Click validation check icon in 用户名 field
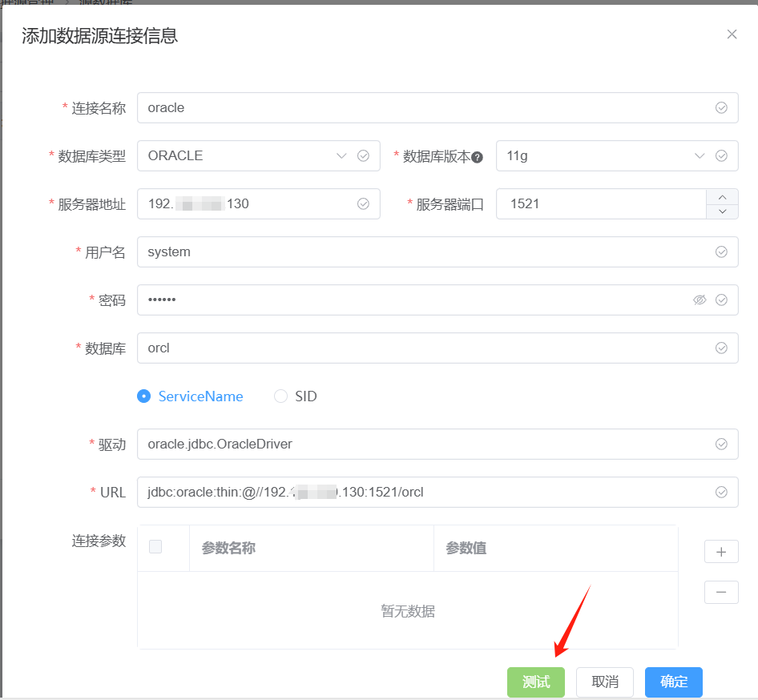 (x=721, y=251)
